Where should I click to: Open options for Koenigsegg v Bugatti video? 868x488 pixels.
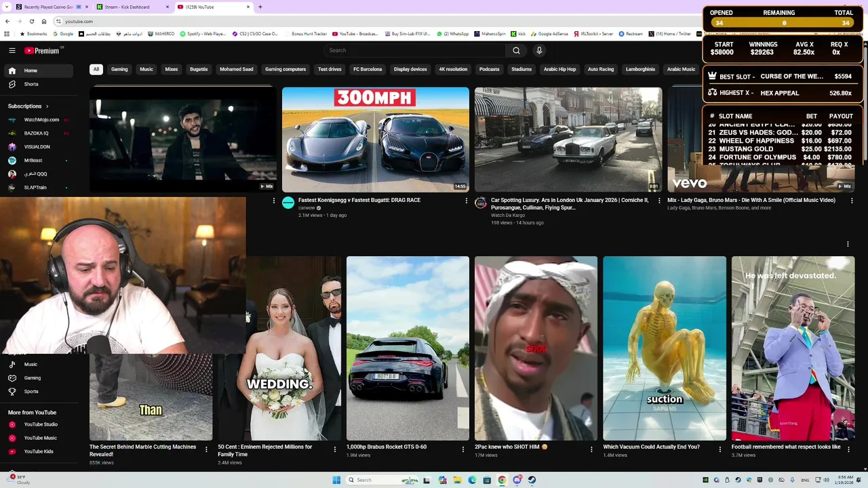click(x=467, y=201)
